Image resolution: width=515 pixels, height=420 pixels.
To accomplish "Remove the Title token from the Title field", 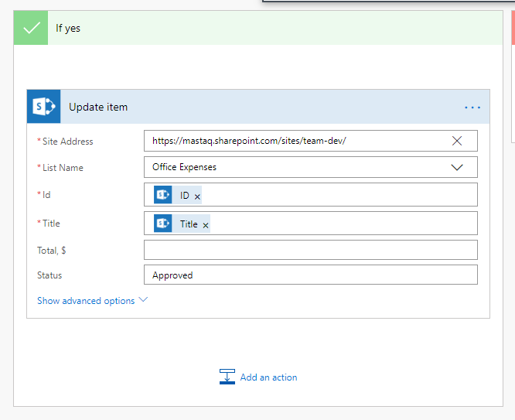I will tap(206, 225).
